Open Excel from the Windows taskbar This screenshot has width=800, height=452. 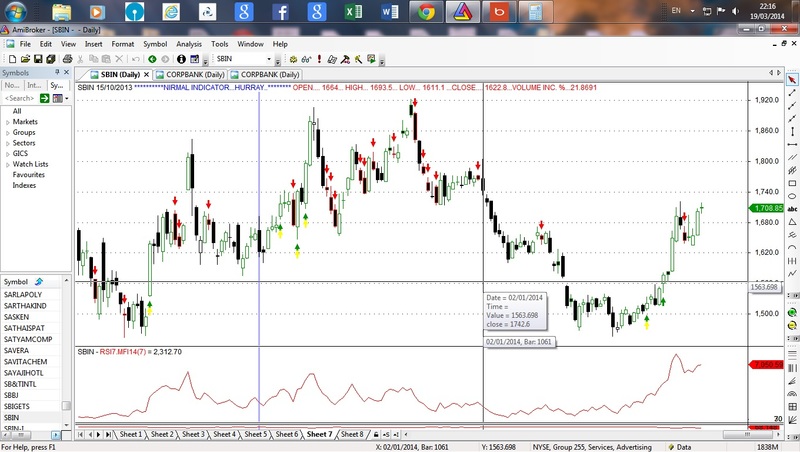point(353,12)
